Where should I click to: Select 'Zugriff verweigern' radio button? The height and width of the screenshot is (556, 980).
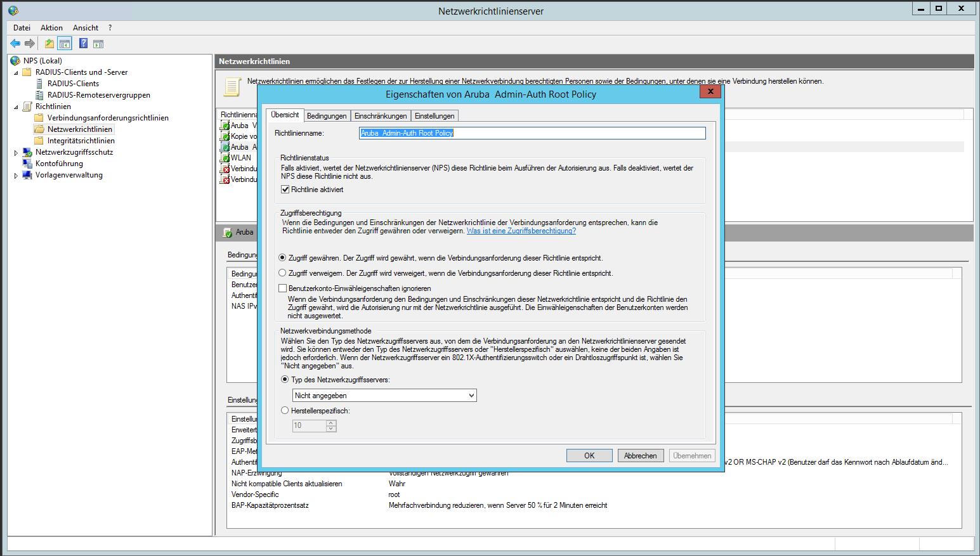coord(283,273)
